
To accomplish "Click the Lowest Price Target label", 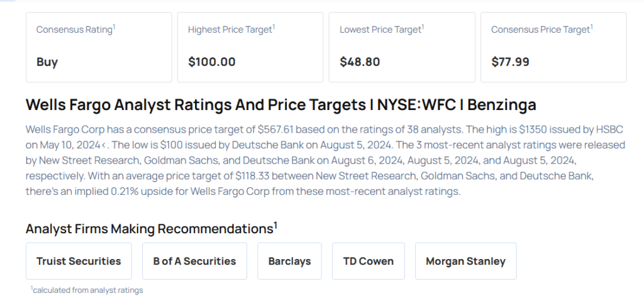I will click(380, 30).
